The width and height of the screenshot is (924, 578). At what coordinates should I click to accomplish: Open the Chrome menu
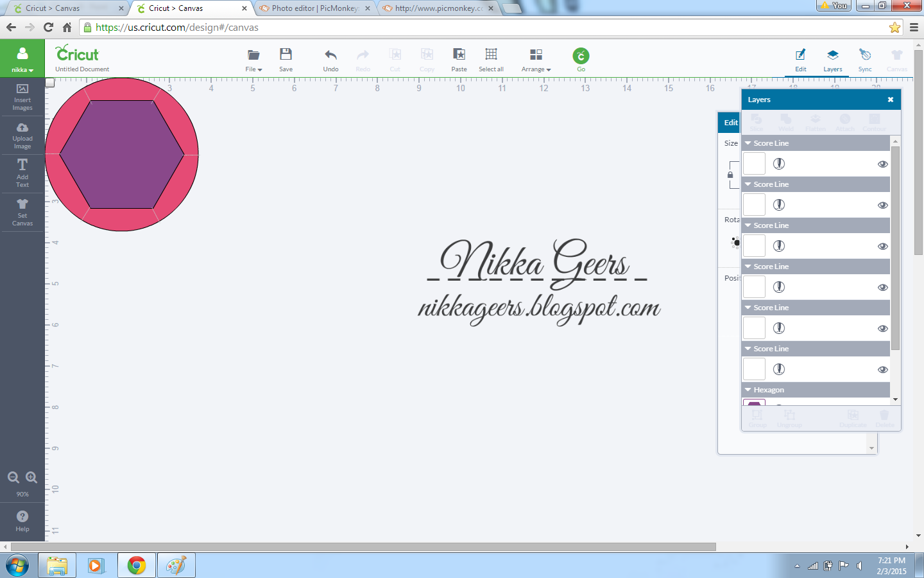coord(914,27)
